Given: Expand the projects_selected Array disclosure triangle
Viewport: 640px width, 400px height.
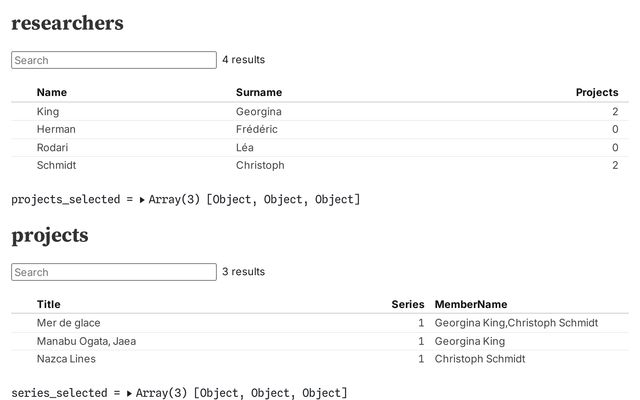Looking at the screenshot, I should (142, 200).
